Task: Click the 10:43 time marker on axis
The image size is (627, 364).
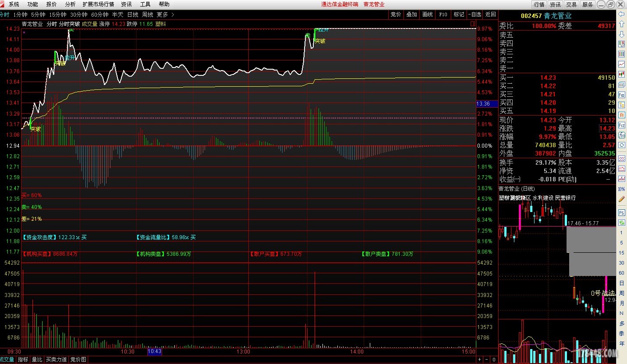Action: [x=155, y=351]
